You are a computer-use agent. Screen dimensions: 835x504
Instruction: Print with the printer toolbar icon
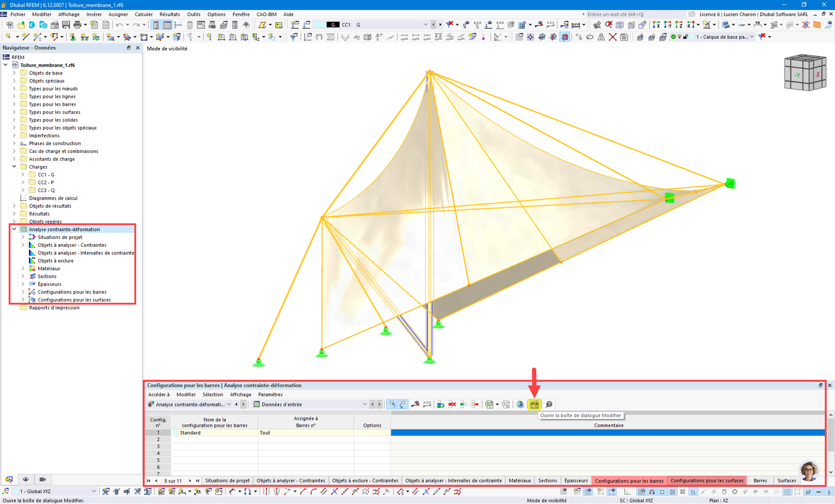77,25
